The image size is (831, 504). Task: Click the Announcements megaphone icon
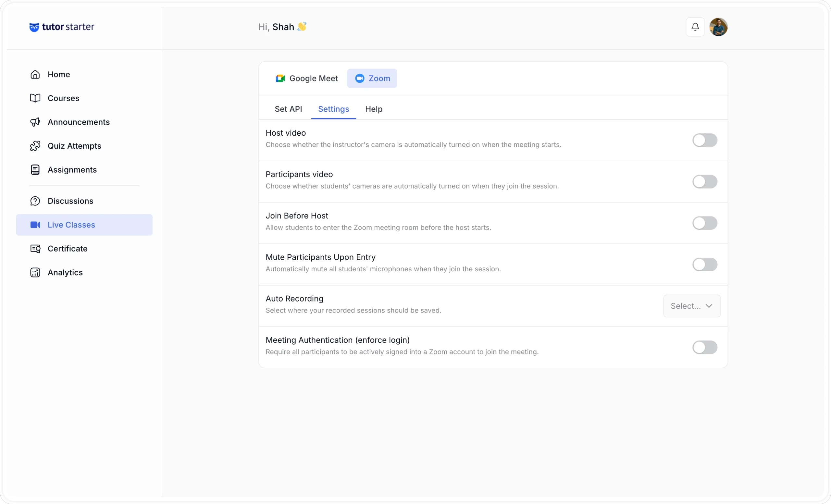(35, 122)
